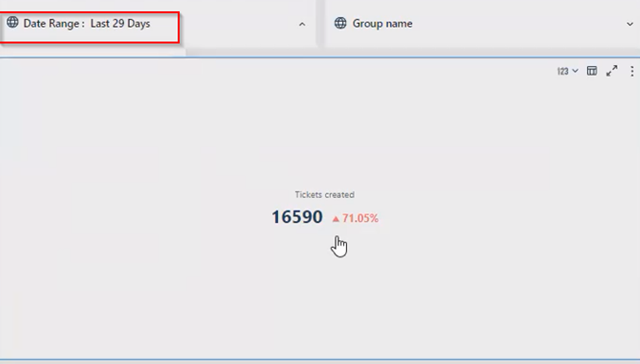Image resolution: width=640 pixels, height=364 pixels.
Task: Open the 123 number format selector
Action: click(x=567, y=72)
